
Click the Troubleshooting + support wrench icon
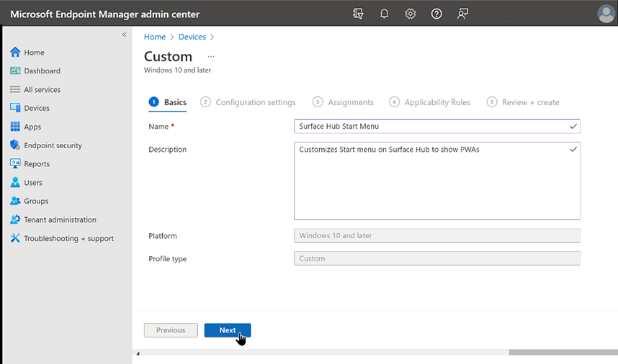coord(15,237)
